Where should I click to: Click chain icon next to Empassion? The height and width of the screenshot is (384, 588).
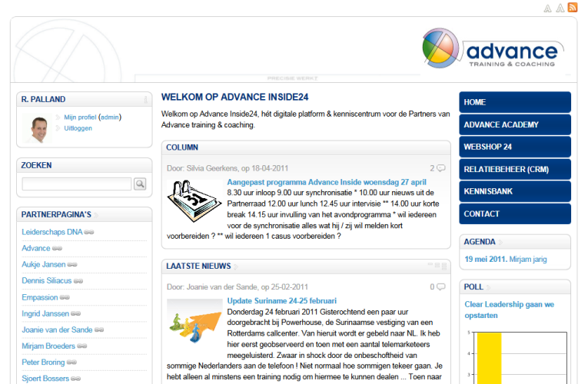(65, 297)
